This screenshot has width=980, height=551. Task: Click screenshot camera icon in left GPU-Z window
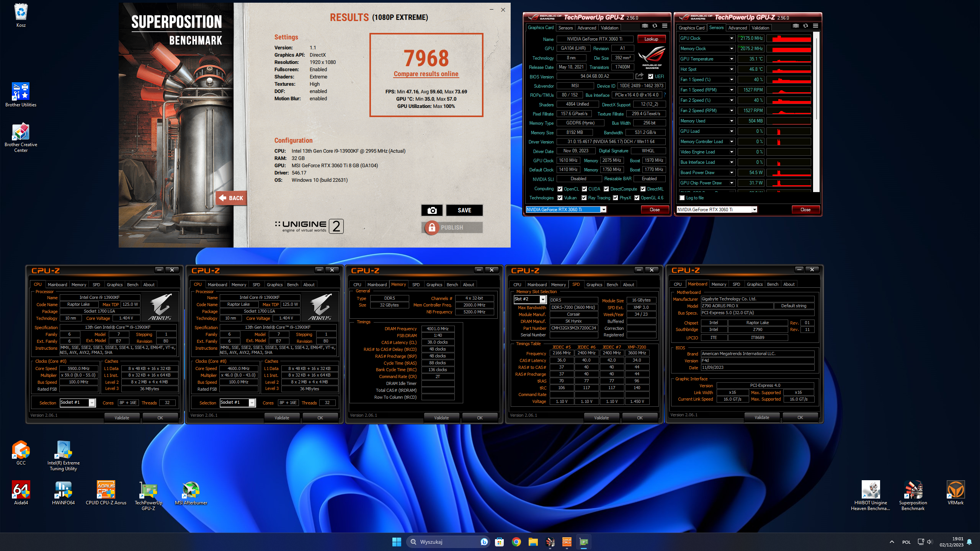point(645,26)
